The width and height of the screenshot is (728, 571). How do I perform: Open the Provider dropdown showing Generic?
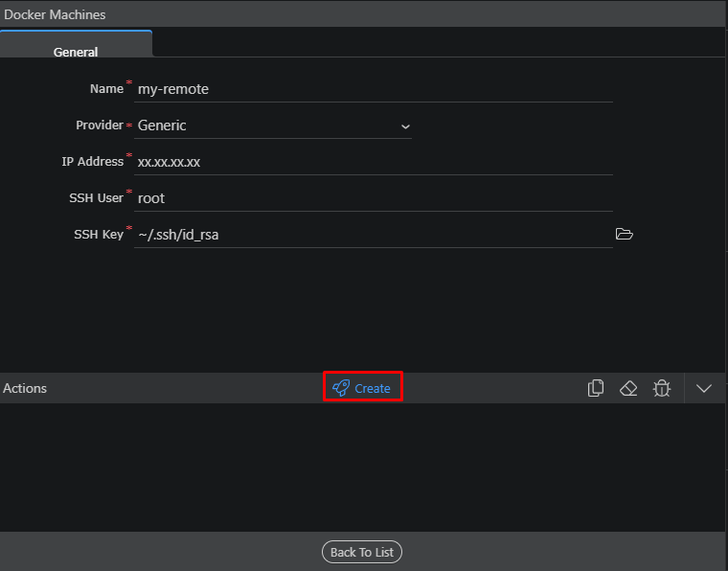(273, 126)
